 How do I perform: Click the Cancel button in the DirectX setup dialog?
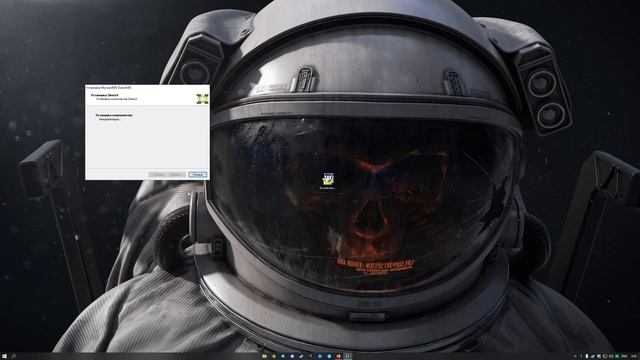click(198, 175)
